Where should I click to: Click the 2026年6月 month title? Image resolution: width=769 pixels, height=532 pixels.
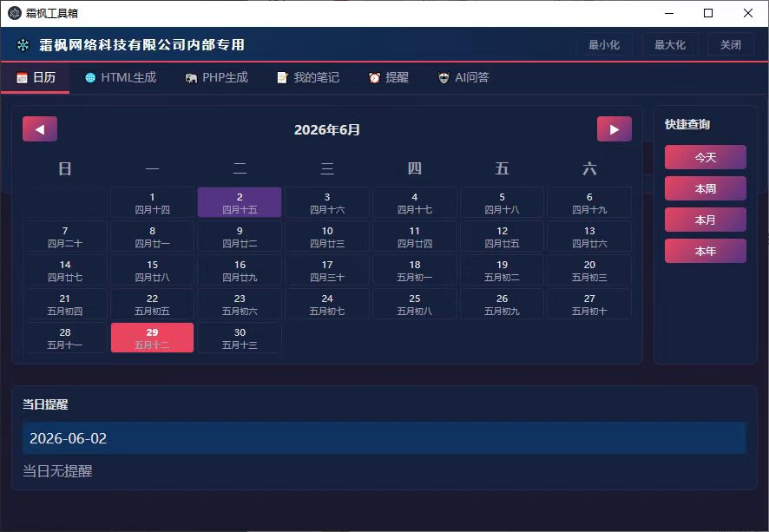tap(327, 129)
